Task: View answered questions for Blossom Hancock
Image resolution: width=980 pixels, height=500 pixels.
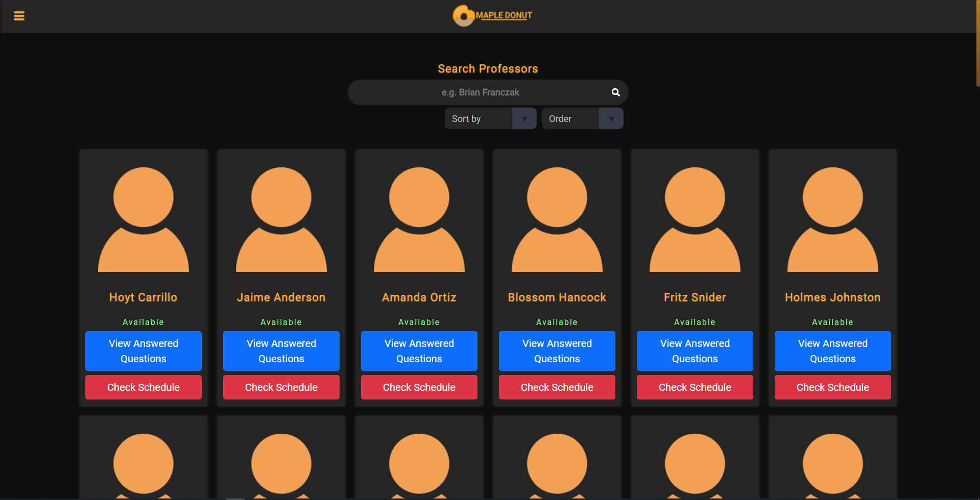Action: (x=557, y=351)
